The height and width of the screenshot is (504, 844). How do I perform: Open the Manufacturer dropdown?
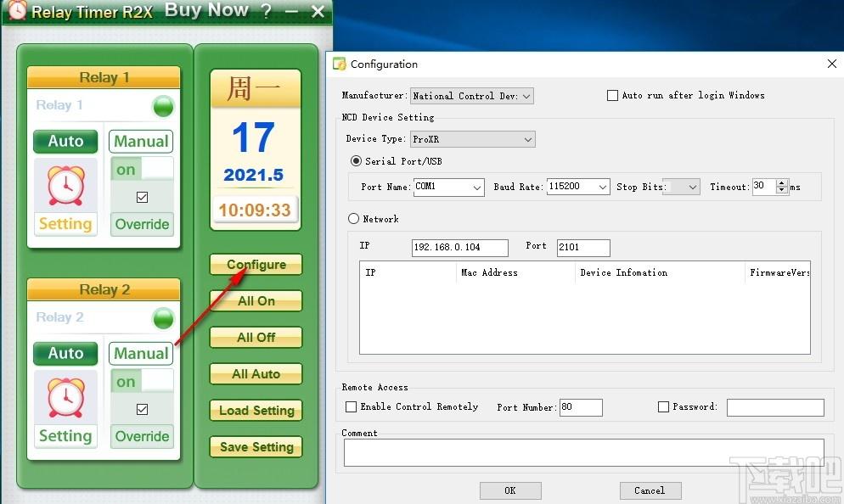[472, 96]
